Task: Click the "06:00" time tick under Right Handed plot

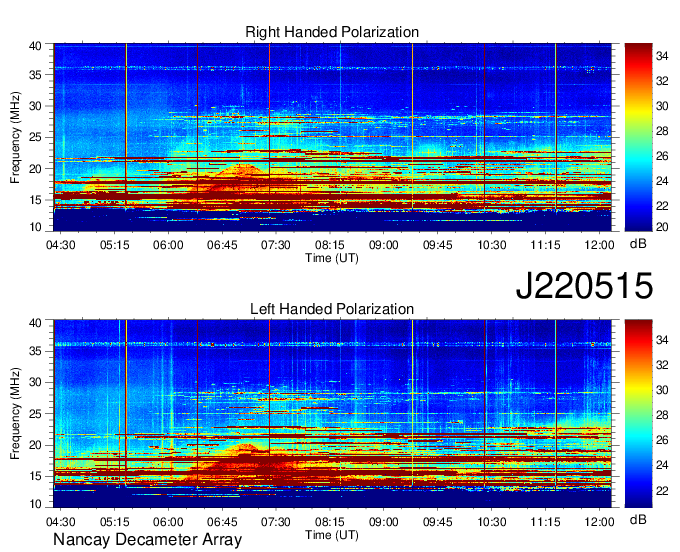Action: click(x=168, y=245)
